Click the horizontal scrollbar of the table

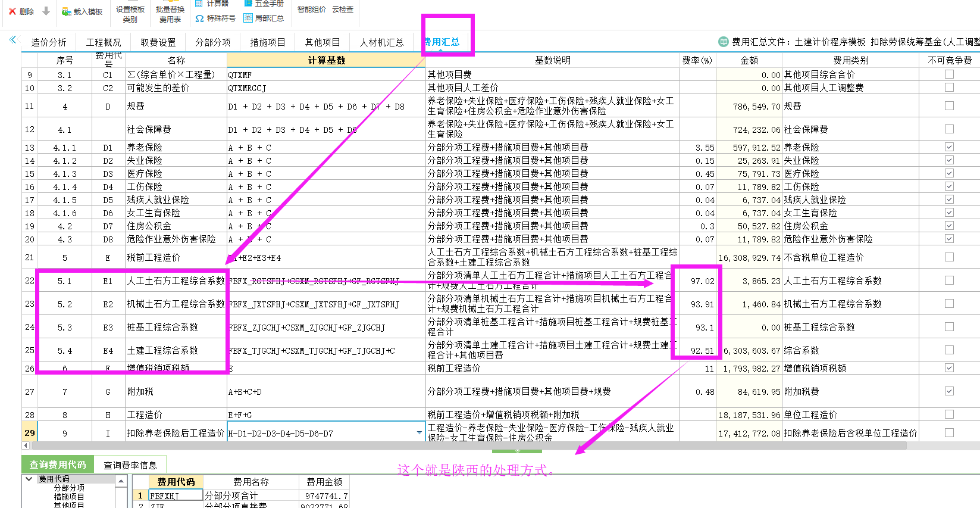pyautogui.click(x=469, y=445)
